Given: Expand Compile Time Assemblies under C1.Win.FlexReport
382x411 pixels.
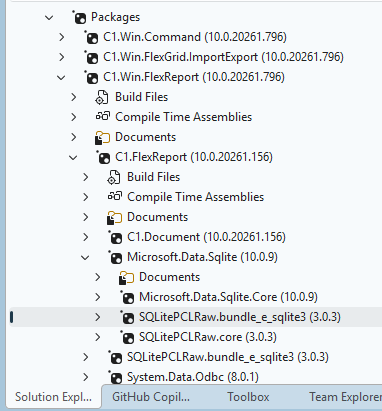Looking at the screenshot, I should click(x=73, y=117).
